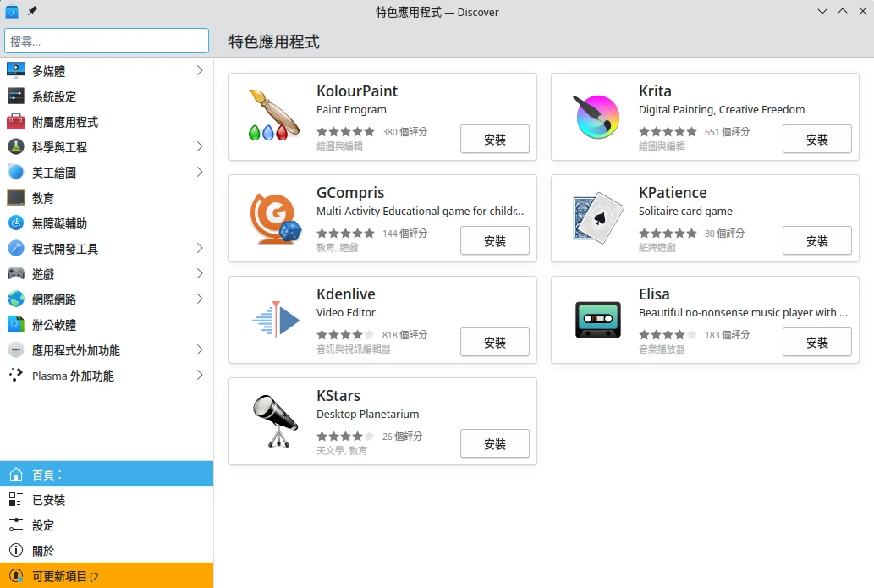Click the update arrow icon in orange bar
The width and height of the screenshot is (874, 588).
point(16,576)
